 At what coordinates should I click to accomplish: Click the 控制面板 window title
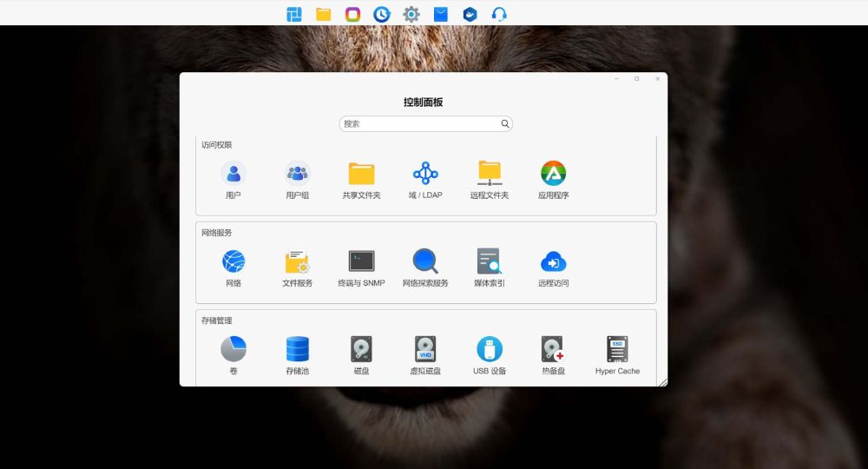pos(423,102)
